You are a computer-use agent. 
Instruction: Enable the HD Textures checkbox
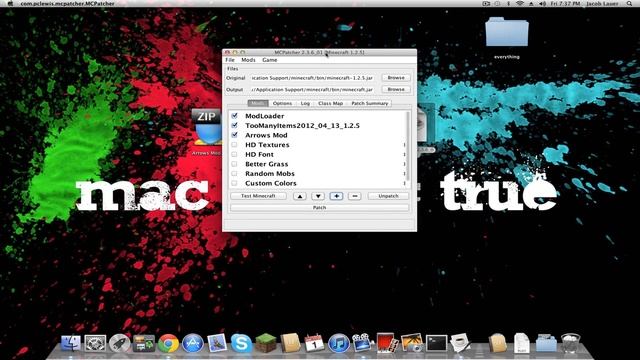click(x=234, y=144)
